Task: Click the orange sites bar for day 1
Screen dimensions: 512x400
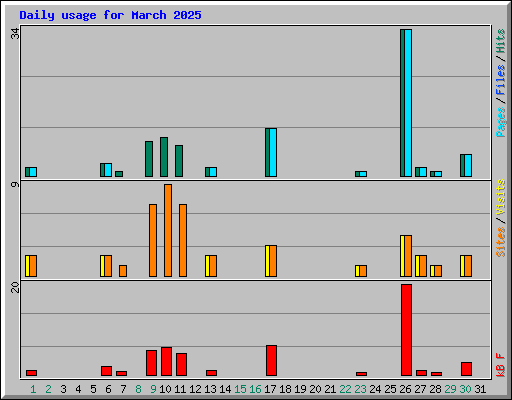Action: tap(33, 266)
